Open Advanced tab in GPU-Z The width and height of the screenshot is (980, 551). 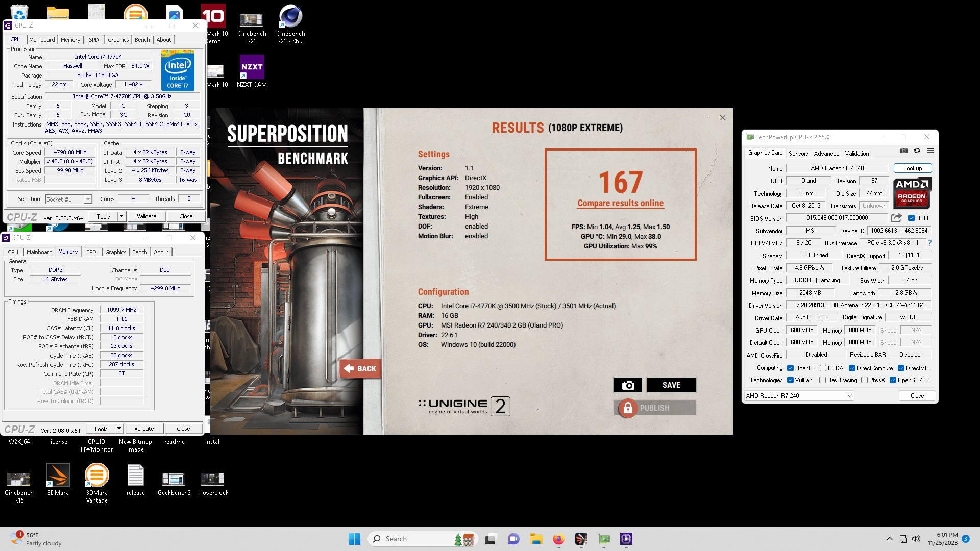point(826,153)
